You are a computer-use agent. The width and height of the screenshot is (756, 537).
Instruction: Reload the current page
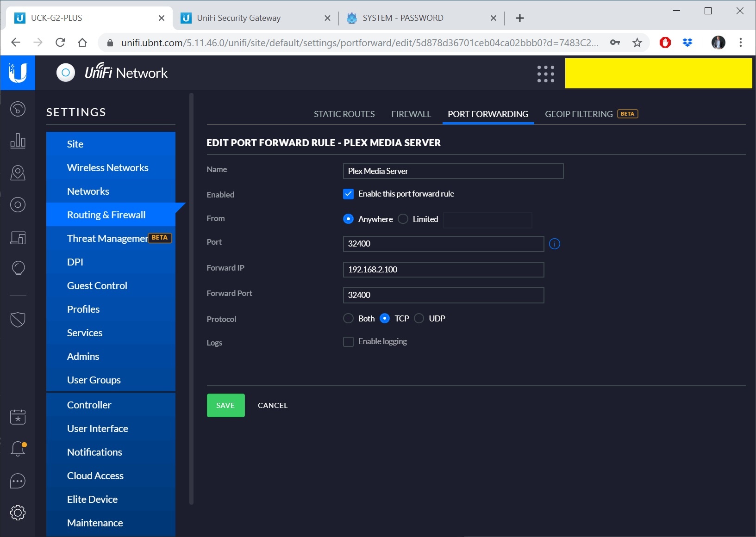(60, 43)
